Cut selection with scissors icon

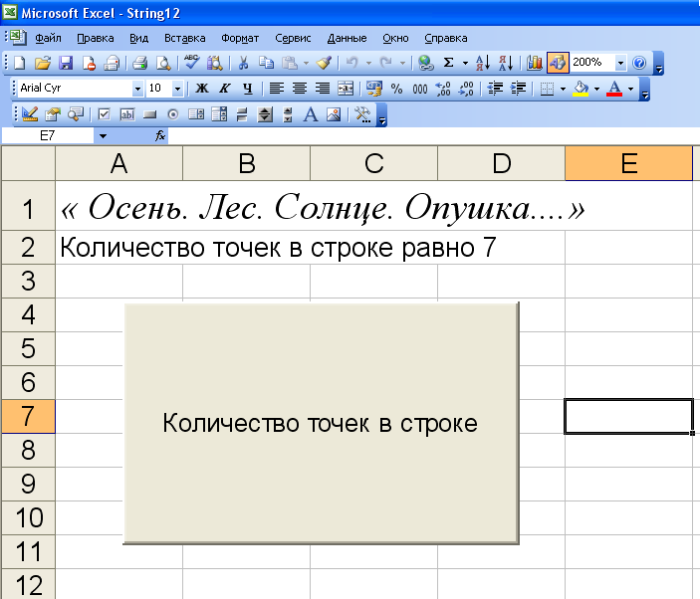pyautogui.click(x=243, y=63)
